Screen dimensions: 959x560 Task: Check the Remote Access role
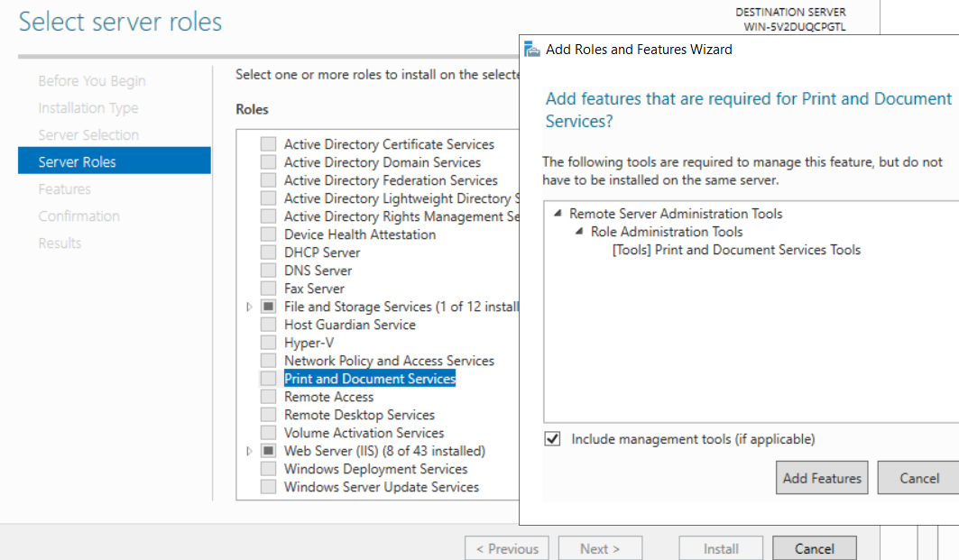[268, 397]
